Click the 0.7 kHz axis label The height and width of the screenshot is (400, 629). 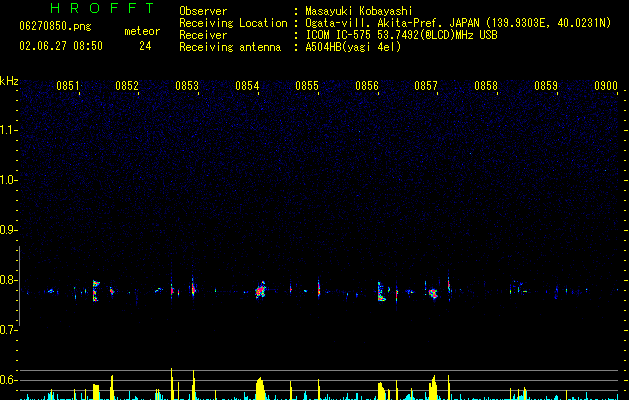pyautogui.click(x=9, y=330)
